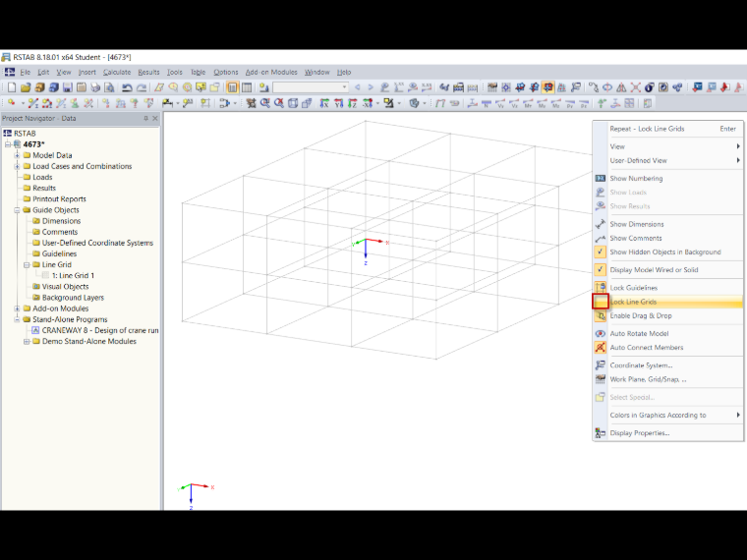Click the Open file folder icon
Screen dimensions: 747x560
(x=26, y=87)
